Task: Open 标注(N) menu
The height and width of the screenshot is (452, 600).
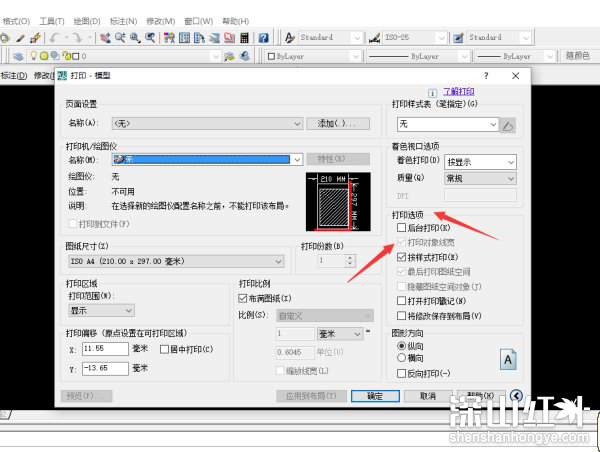Action: pyautogui.click(x=123, y=21)
